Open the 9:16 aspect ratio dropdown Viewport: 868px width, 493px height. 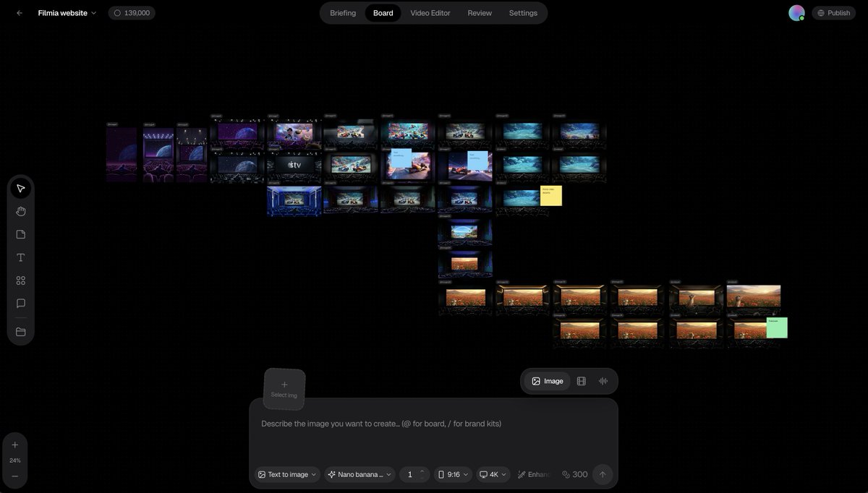(453, 474)
